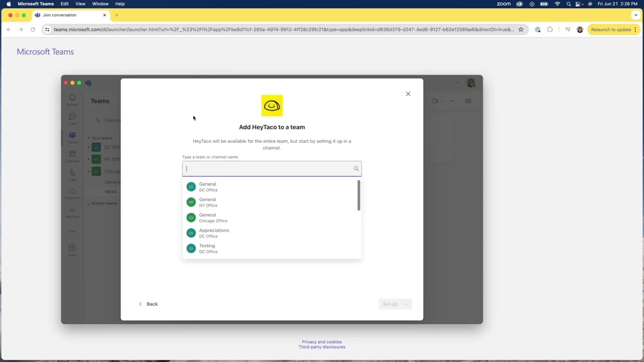The width and height of the screenshot is (644, 362).
Task: Open the Help menu
Action: (120, 4)
